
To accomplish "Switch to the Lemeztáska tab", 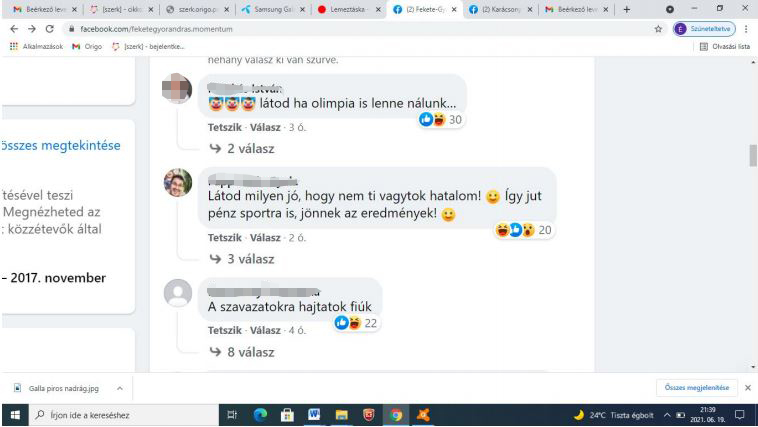I will [x=350, y=9].
